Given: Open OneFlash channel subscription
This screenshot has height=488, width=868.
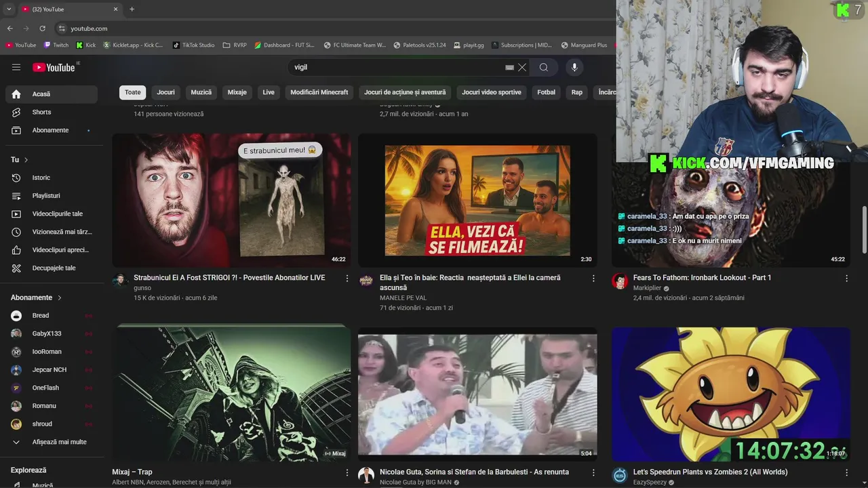Looking at the screenshot, I should pos(52,388).
